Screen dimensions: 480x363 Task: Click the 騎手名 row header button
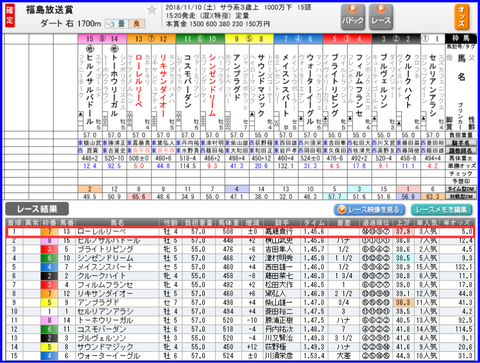pos(461,143)
